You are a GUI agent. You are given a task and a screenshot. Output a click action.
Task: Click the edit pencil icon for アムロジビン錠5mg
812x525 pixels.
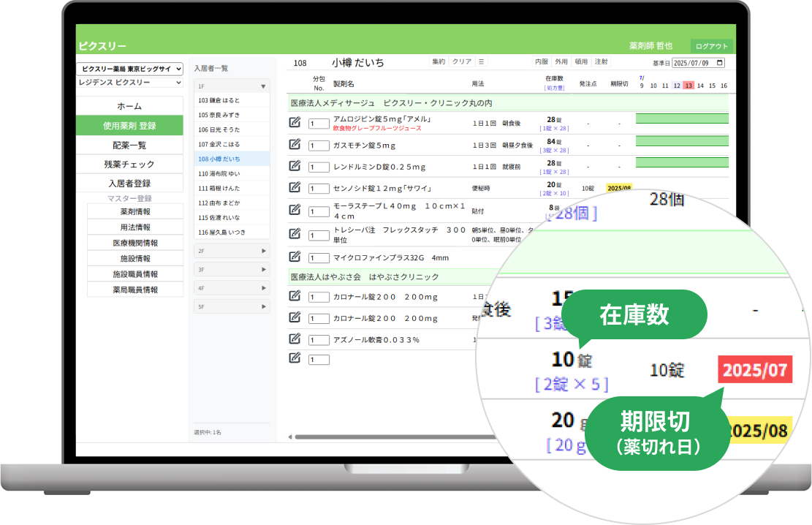pyautogui.click(x=295, y=123)
